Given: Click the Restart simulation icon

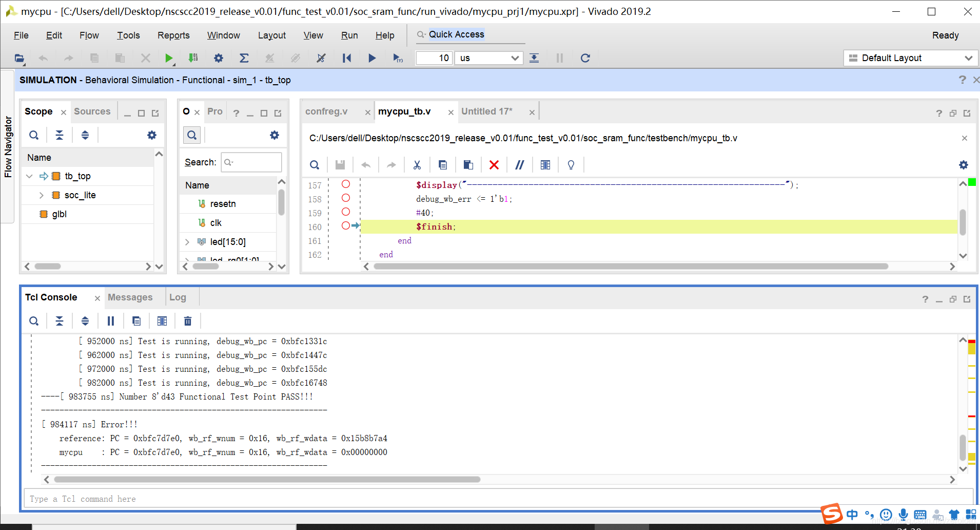Looking at the screenshot, I should tap(347, 58).
